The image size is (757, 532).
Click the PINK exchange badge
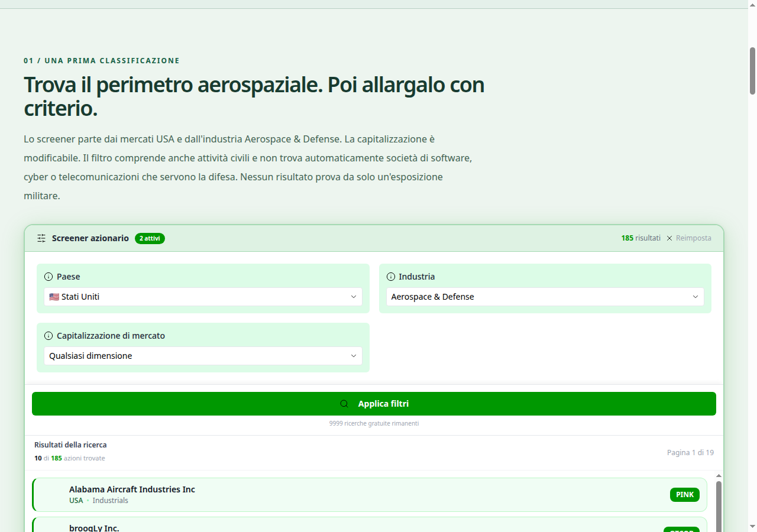coord(685,495)
